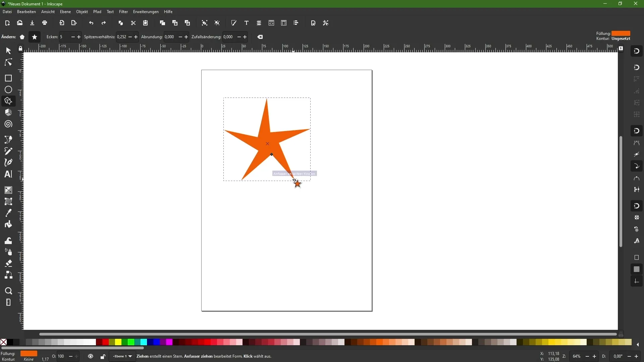This screenshot has width=644, height=362.
Task: Toggle the guide lock icon
Action: click(x=20, y=49)
